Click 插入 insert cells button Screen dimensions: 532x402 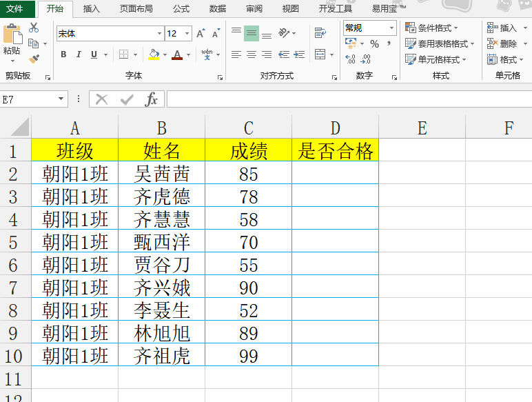[502, 28]
